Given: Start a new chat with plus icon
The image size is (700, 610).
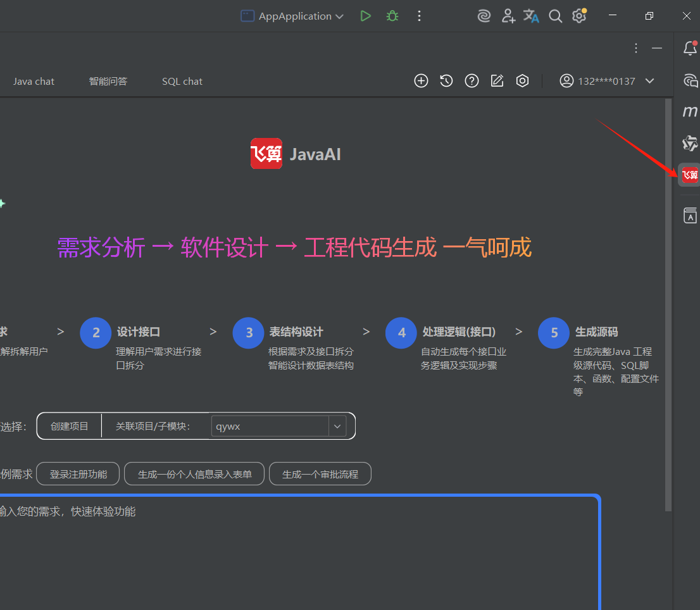Looking at the screenshot, I should 421,81.
